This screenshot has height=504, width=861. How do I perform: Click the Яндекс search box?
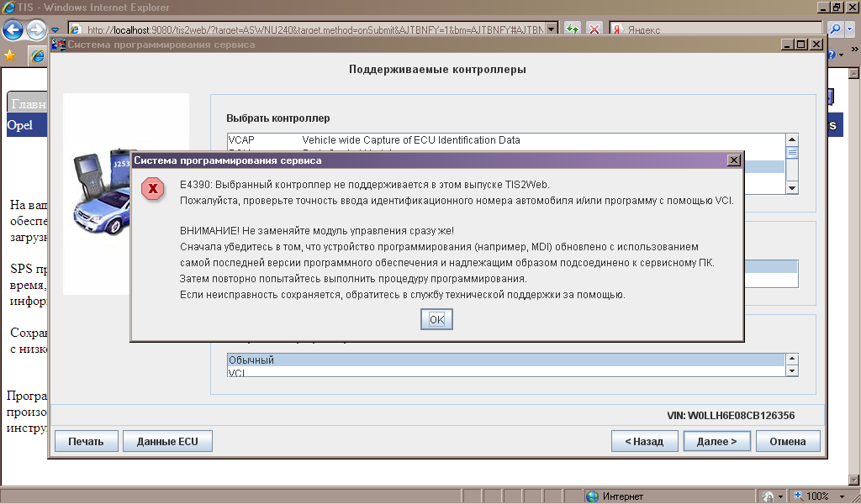tap(716, 29)
